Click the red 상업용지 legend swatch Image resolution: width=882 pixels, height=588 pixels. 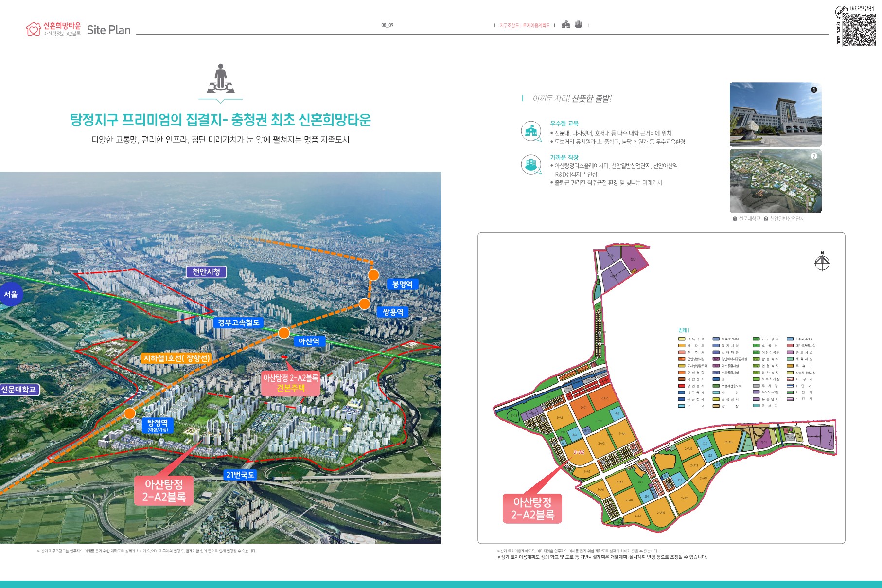(681, 386)
